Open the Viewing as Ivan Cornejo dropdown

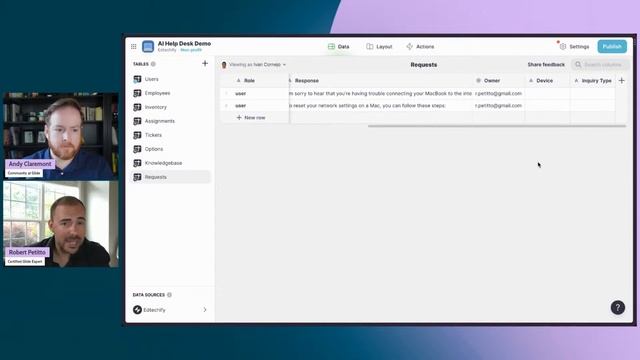[254, 64]
